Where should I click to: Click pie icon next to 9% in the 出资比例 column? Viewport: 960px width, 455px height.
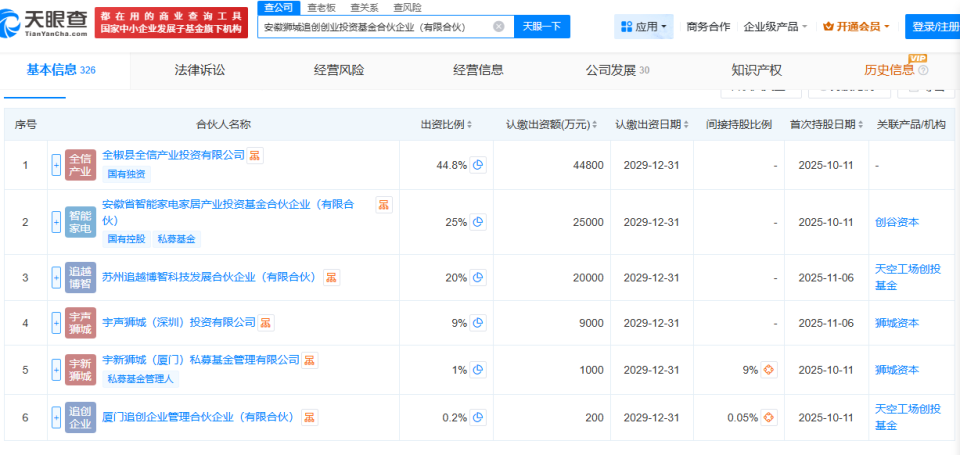tap(478, 323)
